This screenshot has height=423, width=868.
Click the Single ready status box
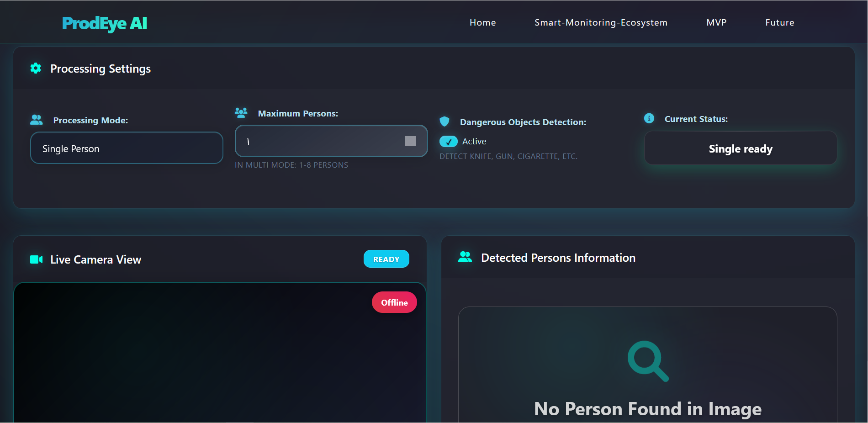click(x=741, y=148)
